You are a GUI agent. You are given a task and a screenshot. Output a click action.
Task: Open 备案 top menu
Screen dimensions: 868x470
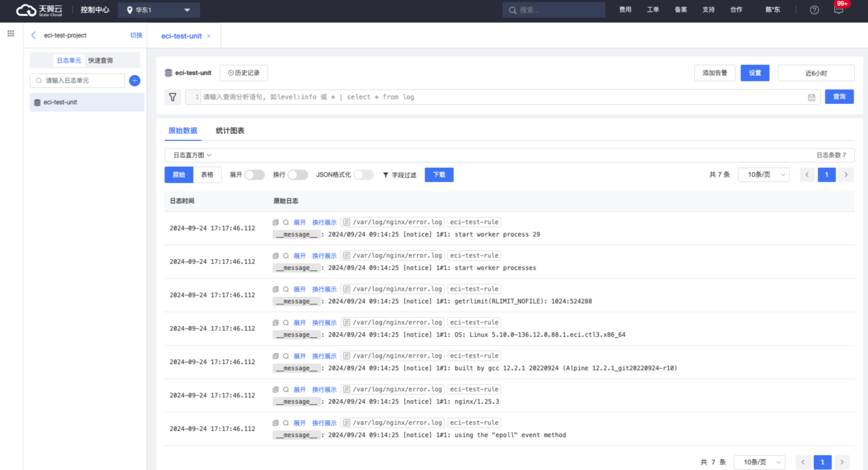coord(680,10)
